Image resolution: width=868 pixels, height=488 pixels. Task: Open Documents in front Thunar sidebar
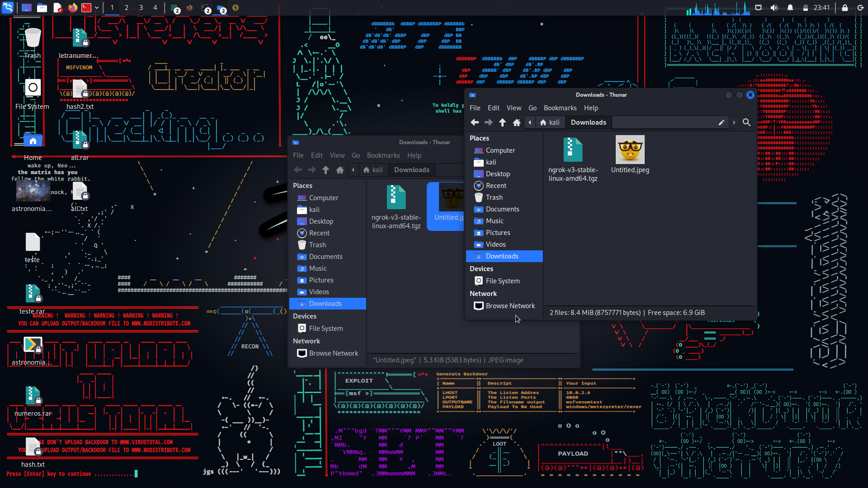tap(504, 209)
